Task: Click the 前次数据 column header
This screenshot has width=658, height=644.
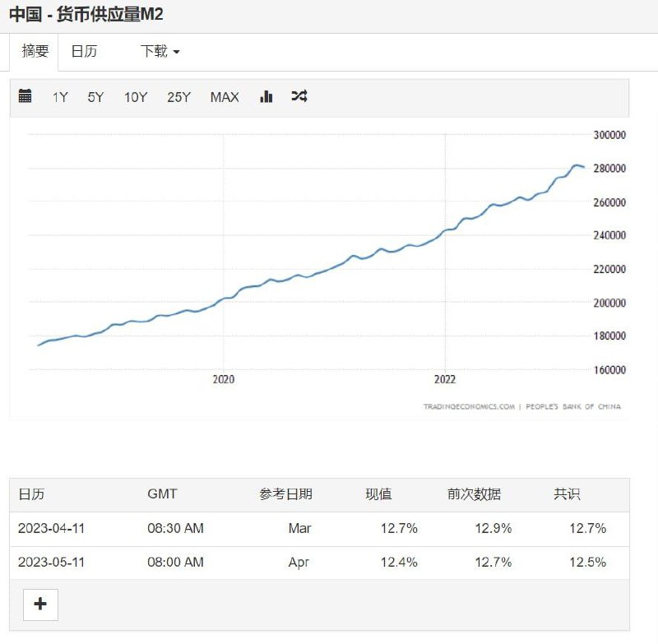Action: point(474,494)
